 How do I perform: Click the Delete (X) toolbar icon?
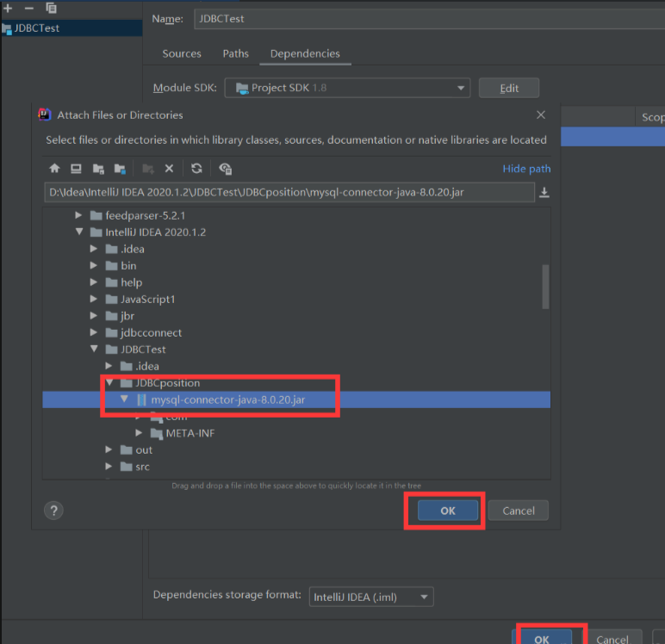tap(169, 168)
